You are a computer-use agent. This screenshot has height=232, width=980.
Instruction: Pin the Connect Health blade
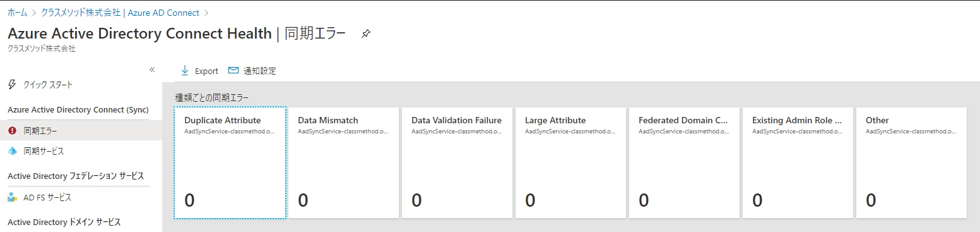(x=366, y=34)
